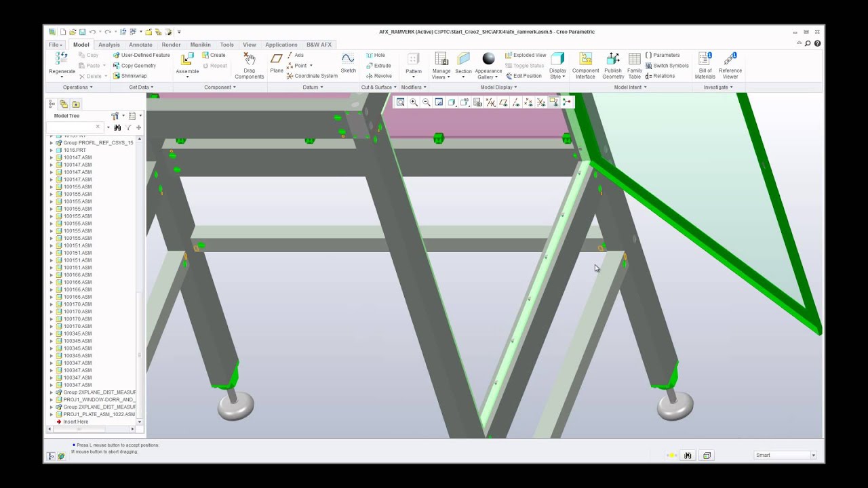The width and height of the screenshot is (868, 488).
Task: Switch to the Annotate tab
Action: click(140, 45)
